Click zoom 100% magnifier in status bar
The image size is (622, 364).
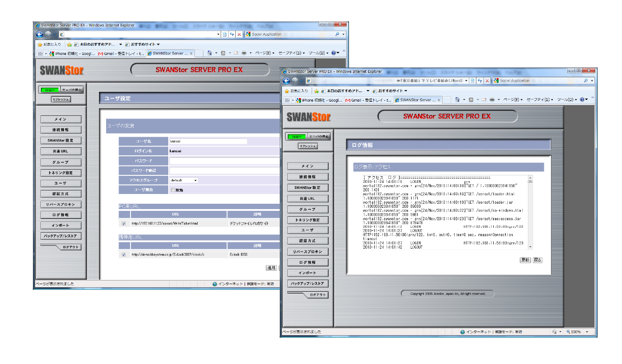coord(568,332)
